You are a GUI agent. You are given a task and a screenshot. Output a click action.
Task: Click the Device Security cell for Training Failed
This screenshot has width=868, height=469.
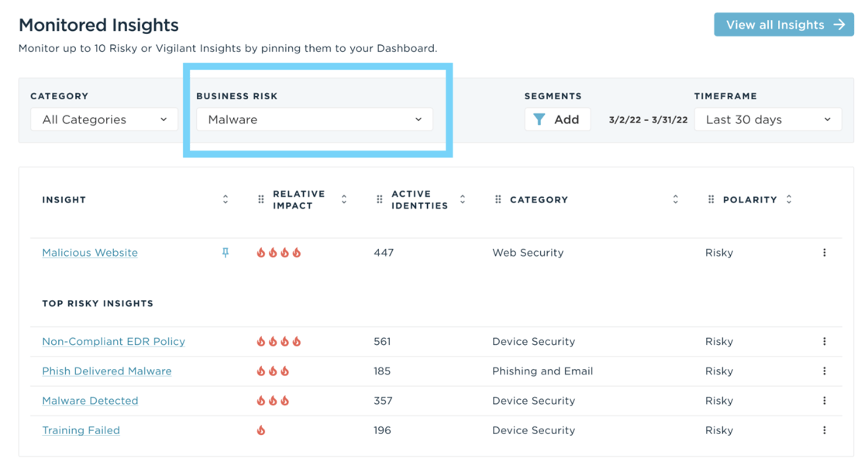point(534,430)
